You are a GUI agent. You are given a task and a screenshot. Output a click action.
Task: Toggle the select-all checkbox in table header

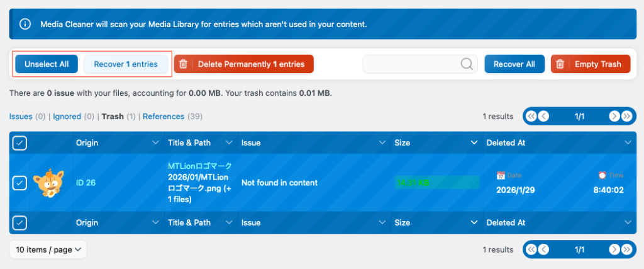pyautogui.click(x=19, y=143)
